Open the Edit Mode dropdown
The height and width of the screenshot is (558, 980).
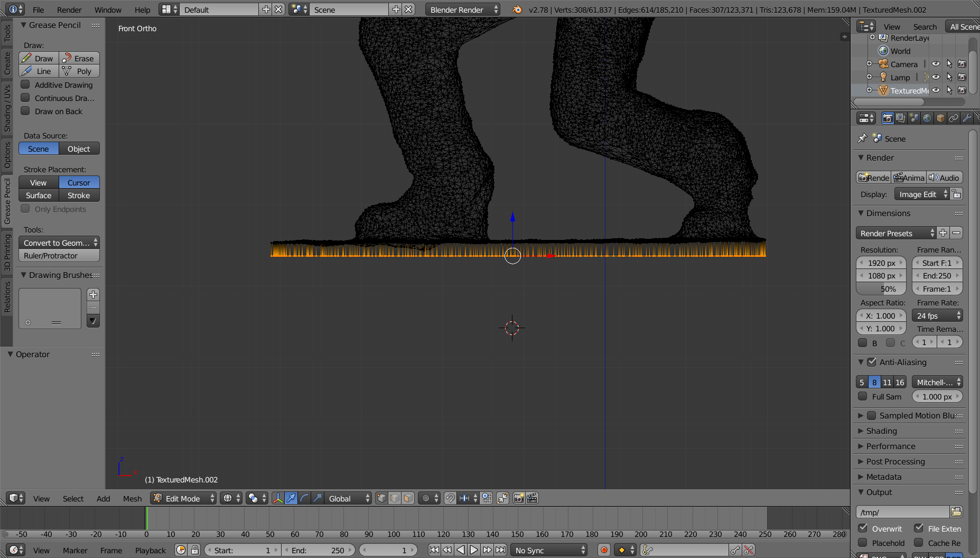[183, 498]
